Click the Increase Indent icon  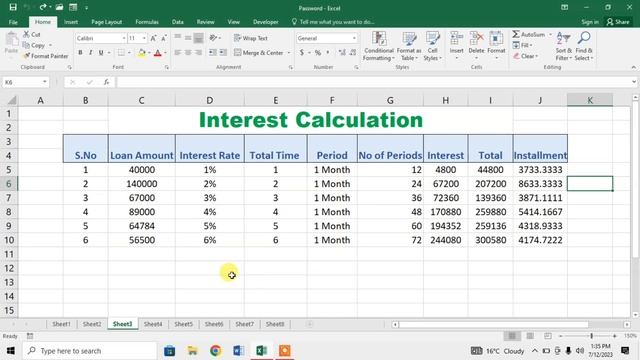point(223,53)
